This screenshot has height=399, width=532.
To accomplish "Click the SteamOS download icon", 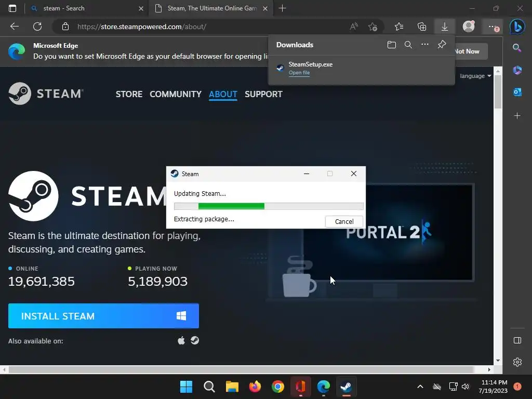I will point(195,340).
